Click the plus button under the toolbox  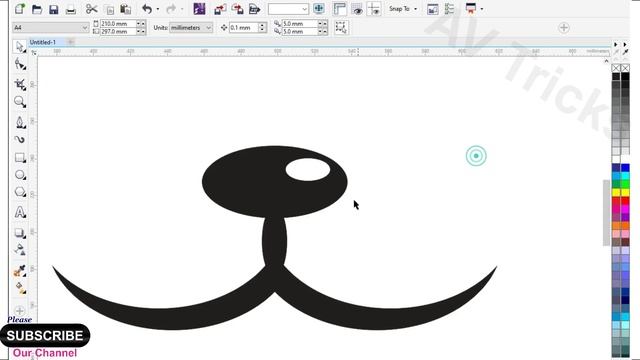point(19,311)
